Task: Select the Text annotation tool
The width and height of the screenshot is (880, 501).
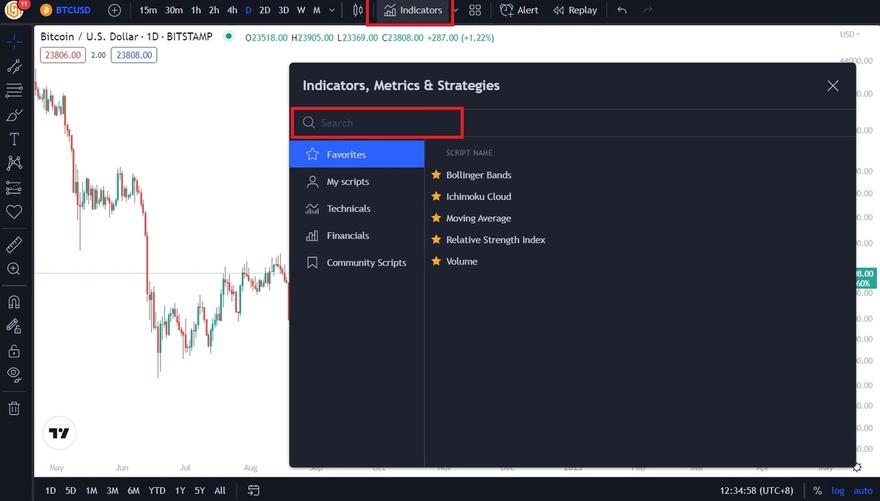Action: coord(14,139)
